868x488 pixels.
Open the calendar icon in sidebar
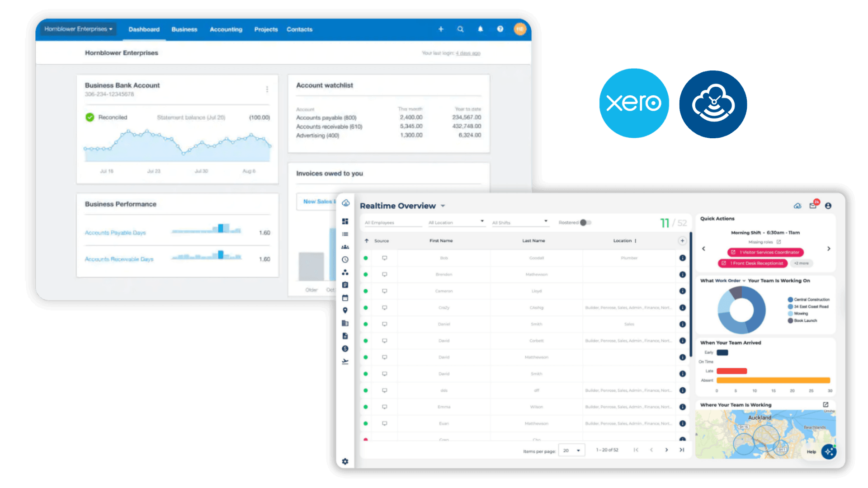(345, 298)
